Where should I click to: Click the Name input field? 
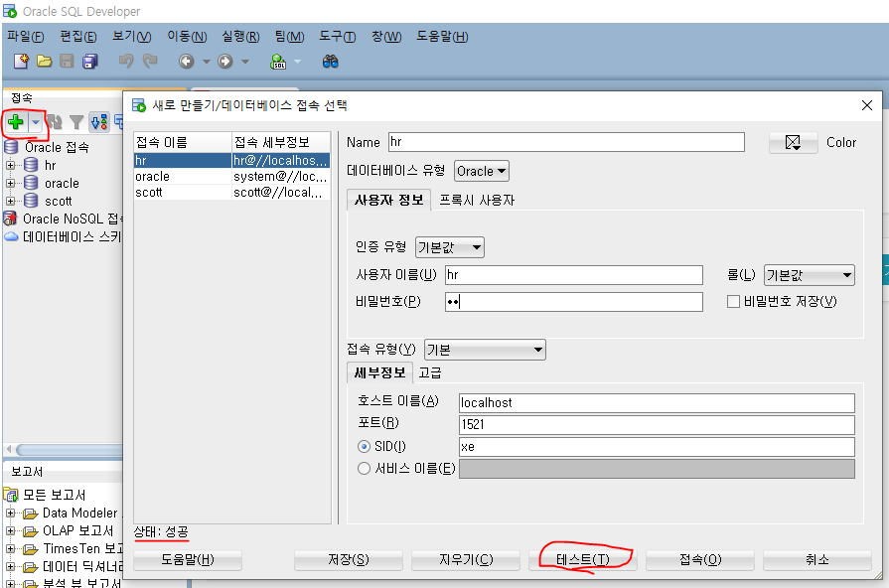[x=566, y=142]
